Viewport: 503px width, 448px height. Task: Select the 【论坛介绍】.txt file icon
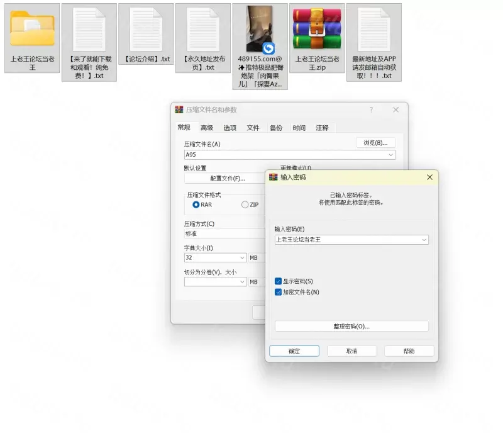pyautogui.click(x=146, y=29)
